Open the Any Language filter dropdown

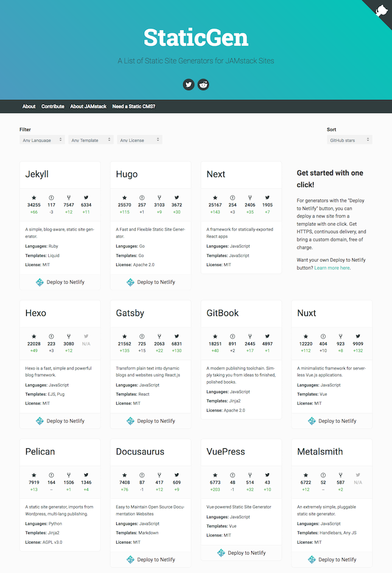(42, 139)
